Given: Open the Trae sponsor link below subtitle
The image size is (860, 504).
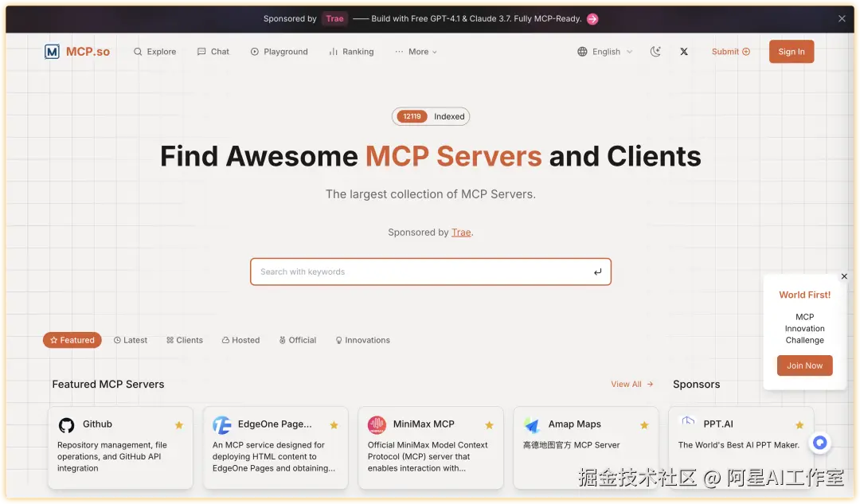Looking at the screenshot, I should point(461,232).
